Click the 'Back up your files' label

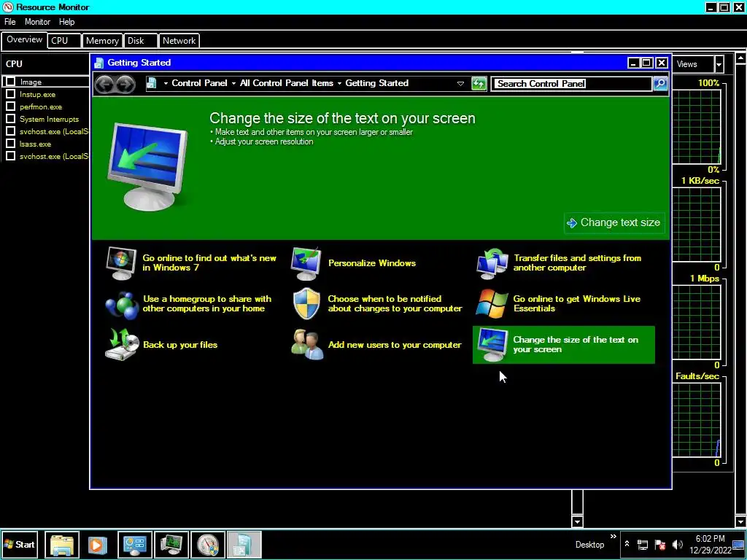point(180,345)
